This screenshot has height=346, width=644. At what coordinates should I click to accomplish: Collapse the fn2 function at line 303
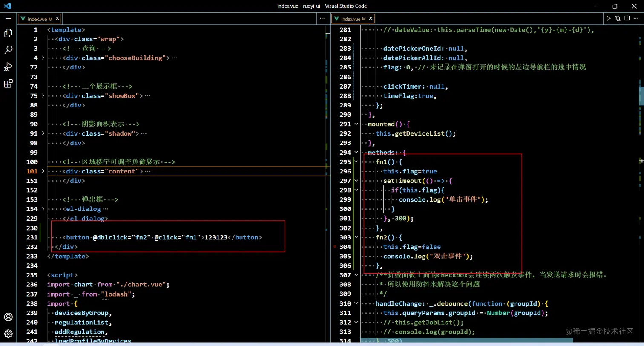click(356, 237)
